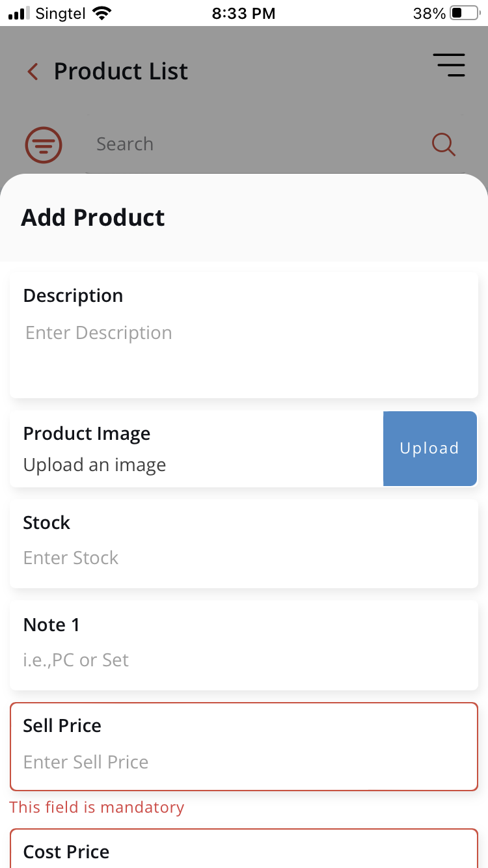Tap the Product List title
488x868 pixels.
pos(121,71)
